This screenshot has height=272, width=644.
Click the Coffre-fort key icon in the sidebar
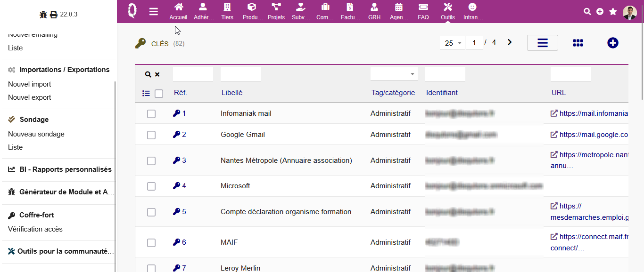[12, 215]
